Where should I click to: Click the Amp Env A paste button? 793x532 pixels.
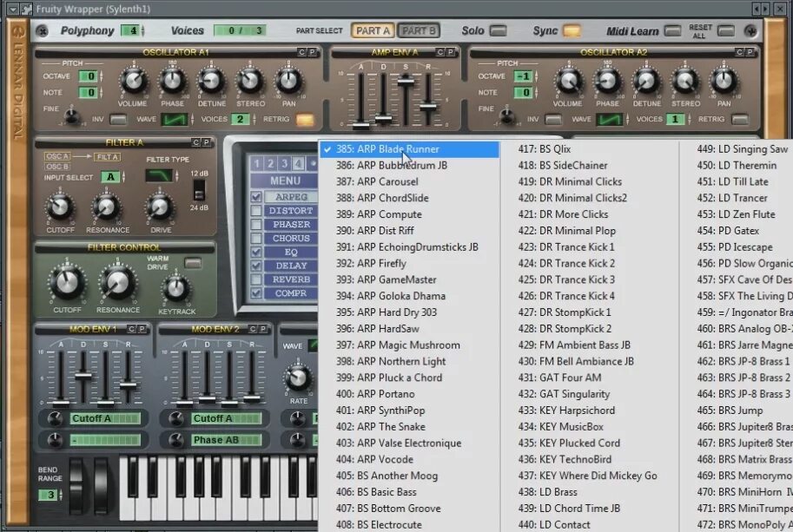[450, 52]
